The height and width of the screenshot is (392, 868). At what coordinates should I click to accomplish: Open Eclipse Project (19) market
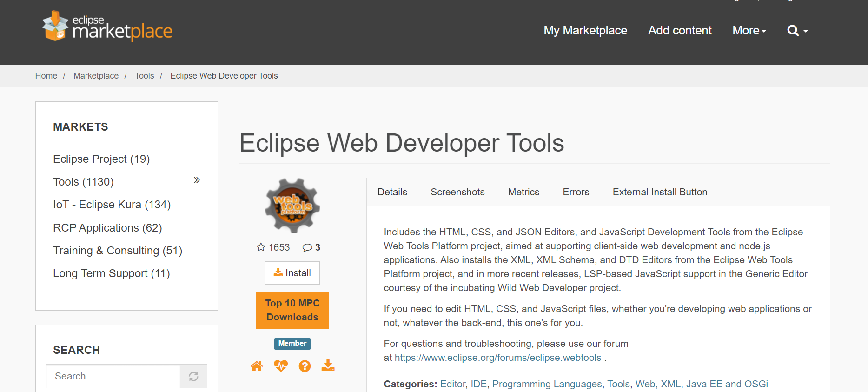pos(101,159)
